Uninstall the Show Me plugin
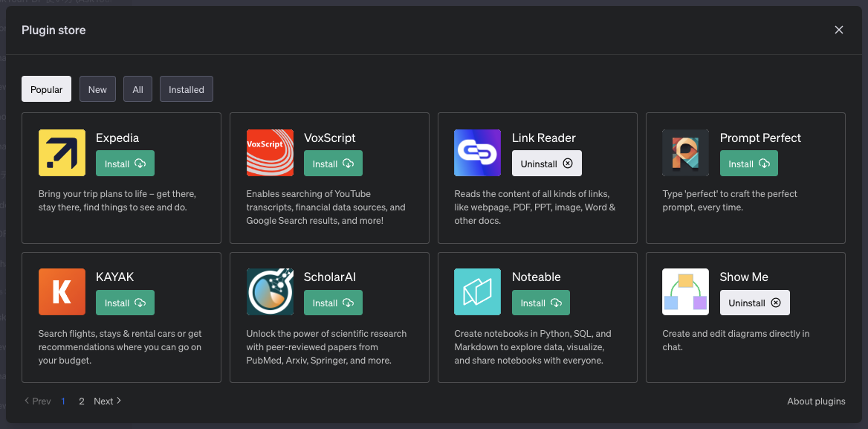 coord(754,303)
